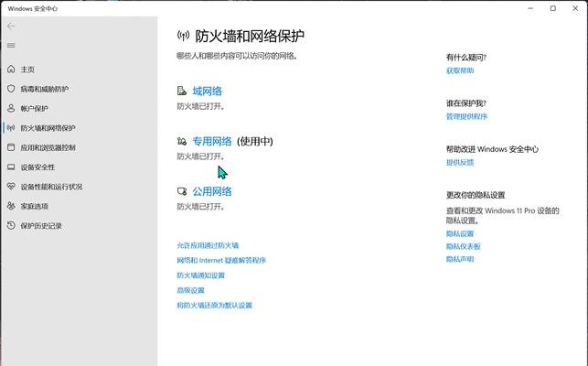Click 防火墙已打开 status under 公用网络
Image resolution: width=588 pixels, height=366 pixels.
pyautogui.click(x=200, y=207)
